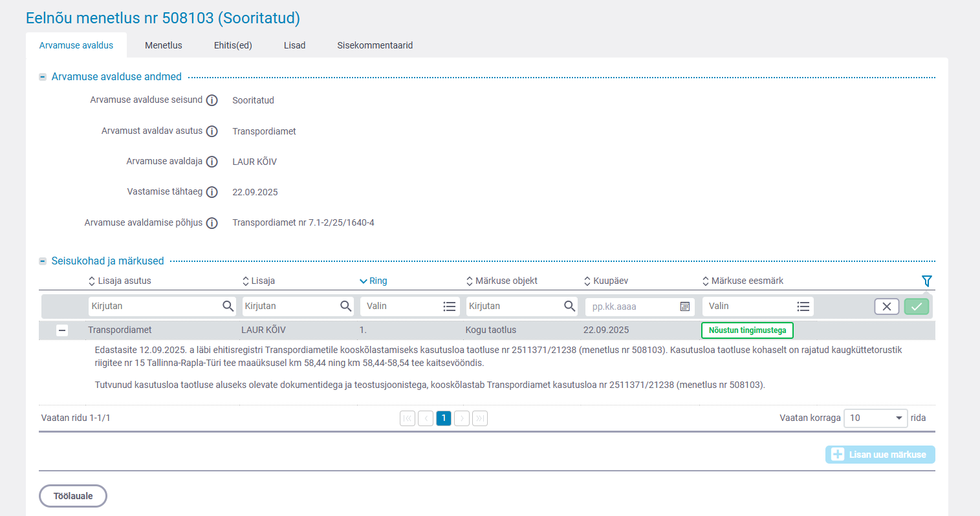Click info icon beside Arvamuse avaldamise põhjus
This screenshot has height=516, width=980.
coord(212,223)
